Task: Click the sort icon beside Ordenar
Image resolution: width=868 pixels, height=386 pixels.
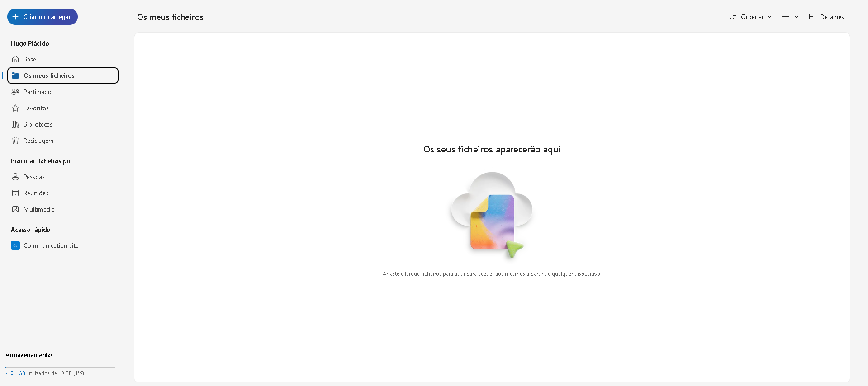Action: 734,17
